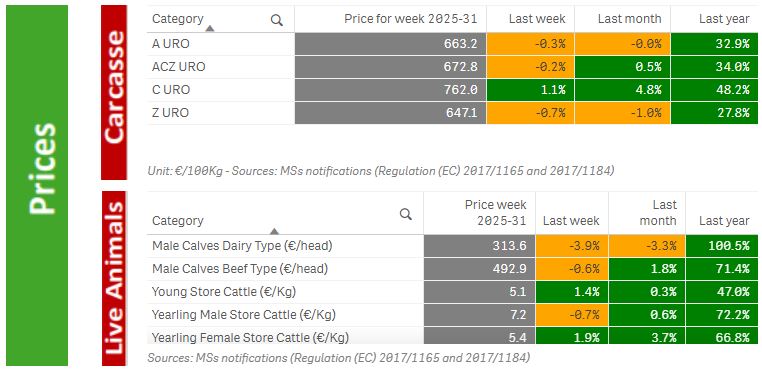Click the Carcasse 'Last year' column header
This screenshot has height=370, width=762.
[x=714, y=19]
